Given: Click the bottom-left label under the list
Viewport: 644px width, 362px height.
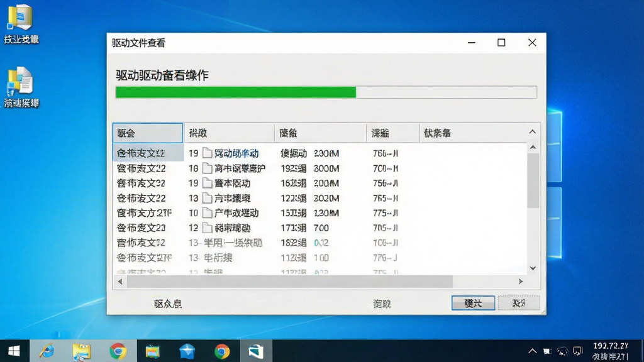Looking at the screenshot, I should click(x=167, y=304).
